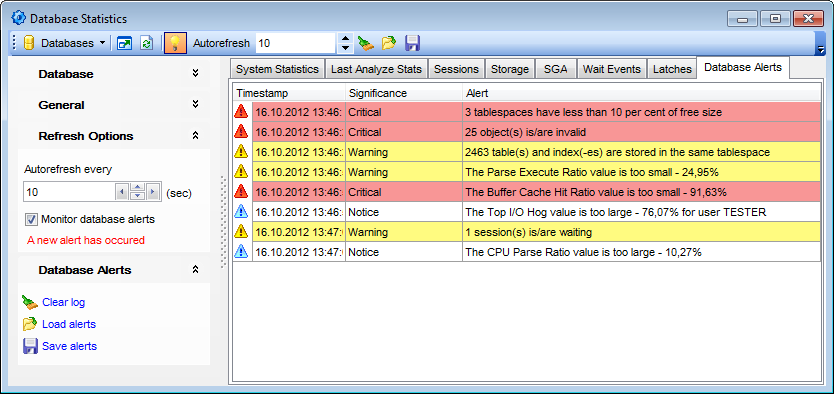The image size is (834, 394).
Task: Select 'Buffer Cache Hit Ratio' alert text
Action: tap(596, 192)
